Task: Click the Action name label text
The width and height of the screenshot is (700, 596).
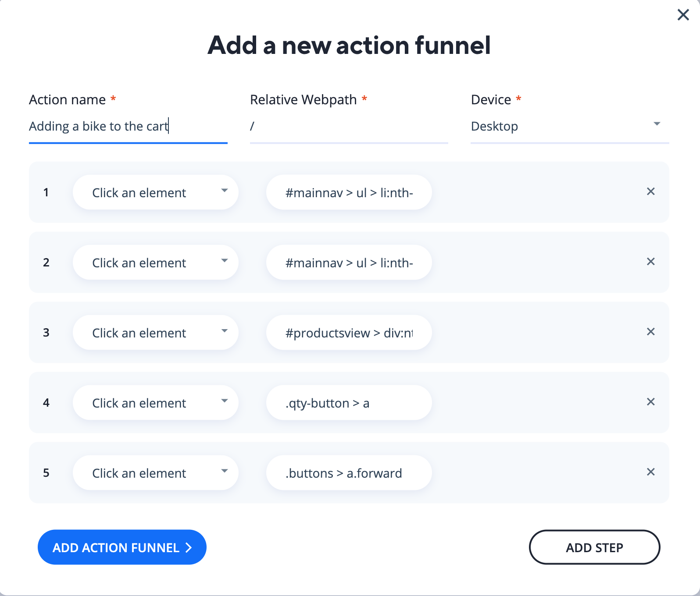Action: (67, 100)
